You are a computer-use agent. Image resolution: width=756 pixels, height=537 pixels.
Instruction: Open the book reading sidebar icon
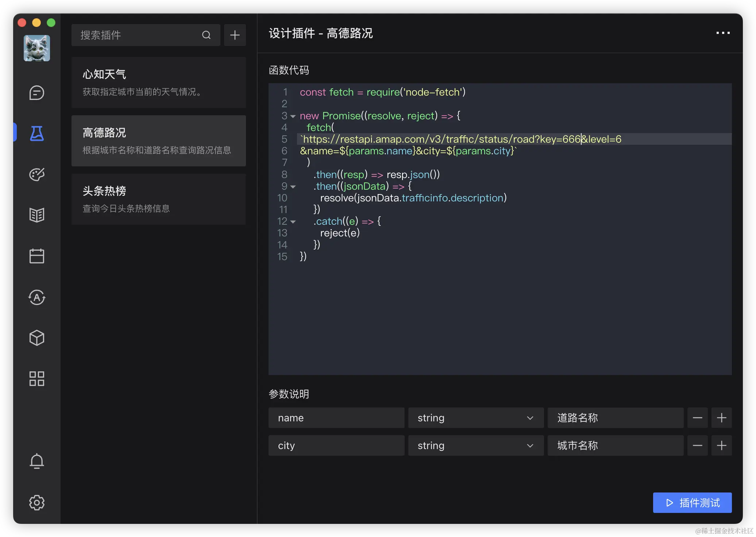pyautogui.click(x=37, y=215)
